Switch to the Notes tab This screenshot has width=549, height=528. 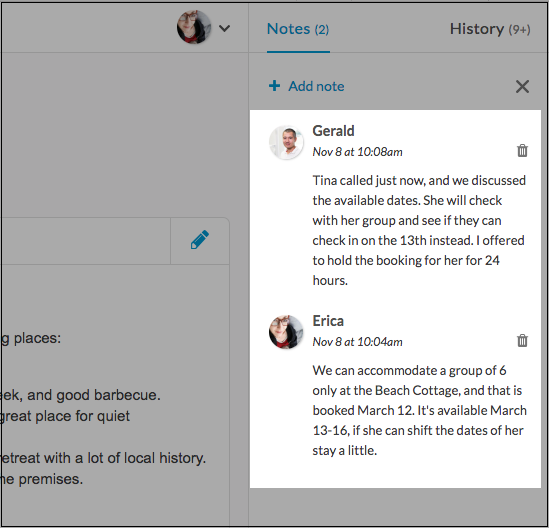tap(298, 29)
